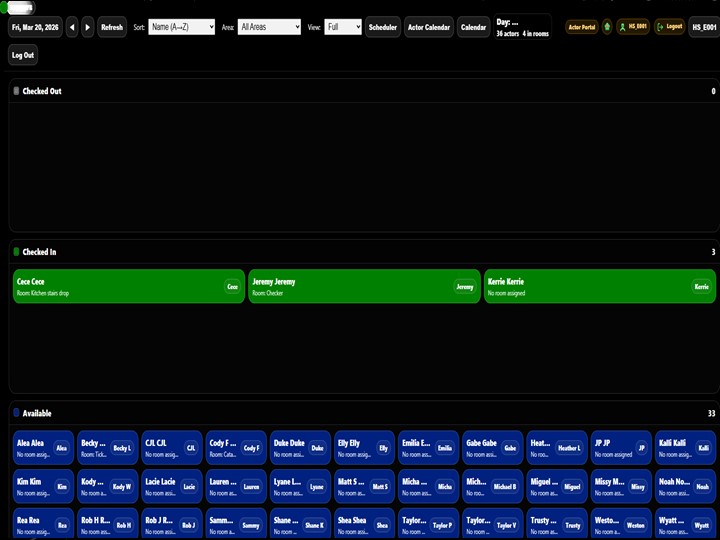Open the Calendar page
This screenshot has width=720, height=540.
pyautogui.click(x=473, y=27)
